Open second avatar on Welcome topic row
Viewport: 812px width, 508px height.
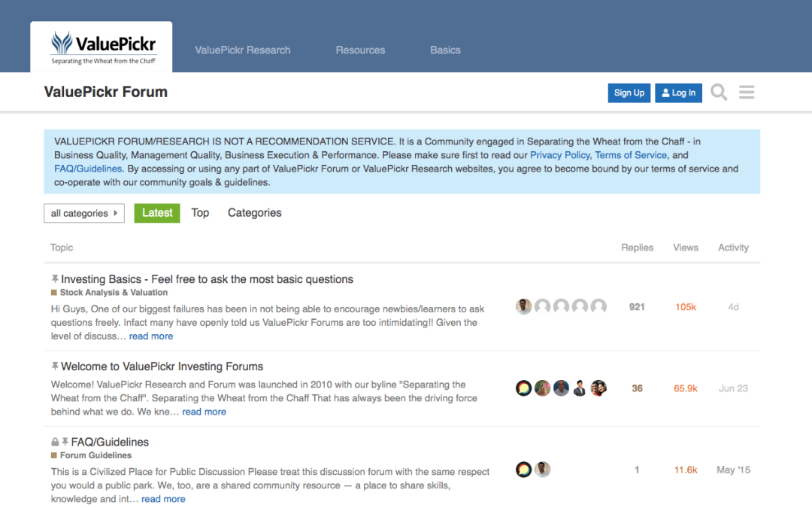[x=542, y=388]
